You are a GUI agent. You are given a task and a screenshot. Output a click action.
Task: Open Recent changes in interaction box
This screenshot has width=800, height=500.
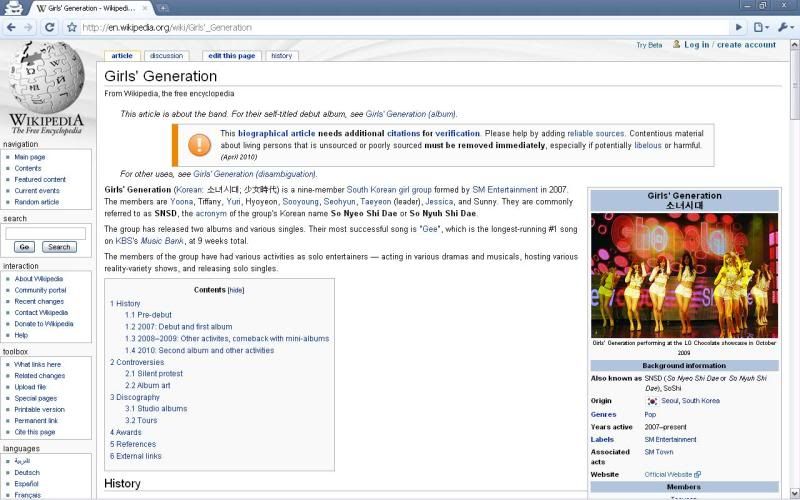pos(39,302)
